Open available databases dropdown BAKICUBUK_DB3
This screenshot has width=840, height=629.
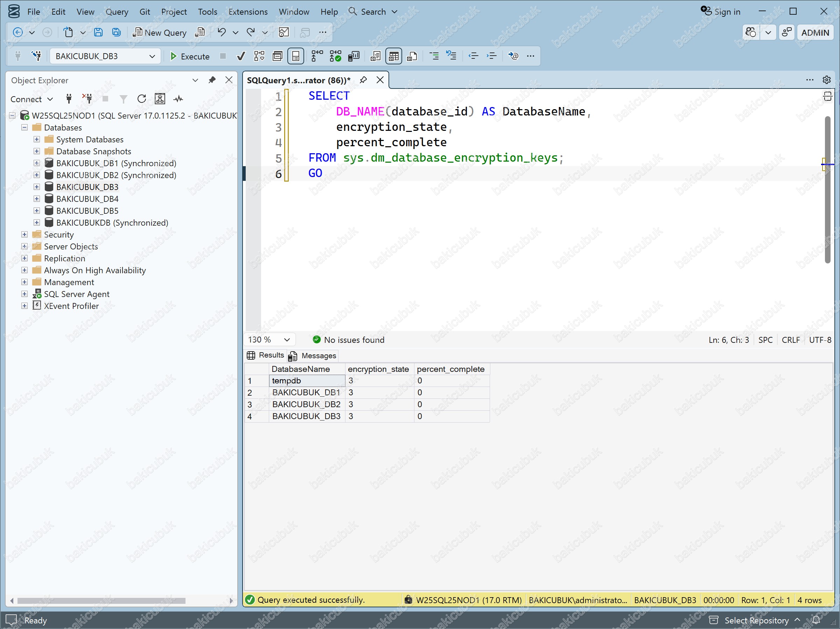point(105,56)
